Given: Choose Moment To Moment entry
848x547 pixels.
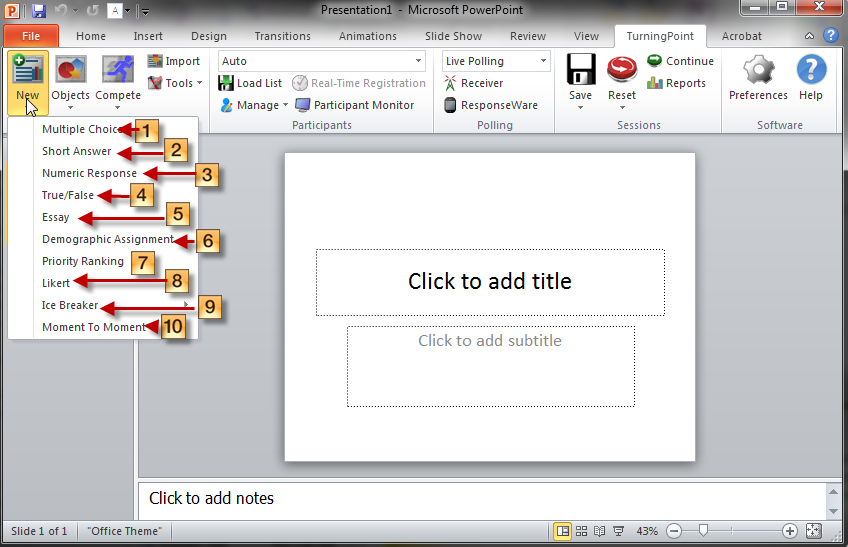Looking at the screenshot, I should [103, 327].
